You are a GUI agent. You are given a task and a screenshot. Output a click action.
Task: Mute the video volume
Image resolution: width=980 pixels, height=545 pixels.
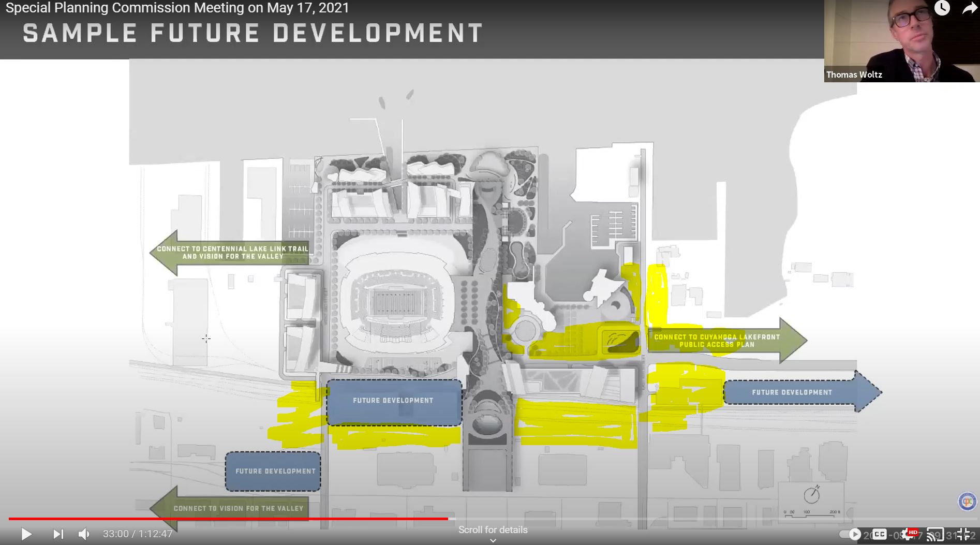coord(84,534)
